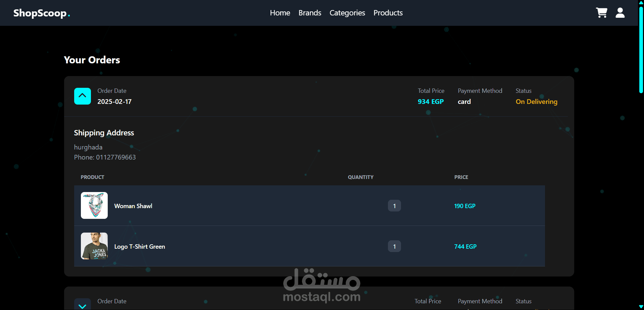Viewport: 644px width, 310px height.
Task: Click the scrollbar down arrow
Action: (x=641, y=307)
